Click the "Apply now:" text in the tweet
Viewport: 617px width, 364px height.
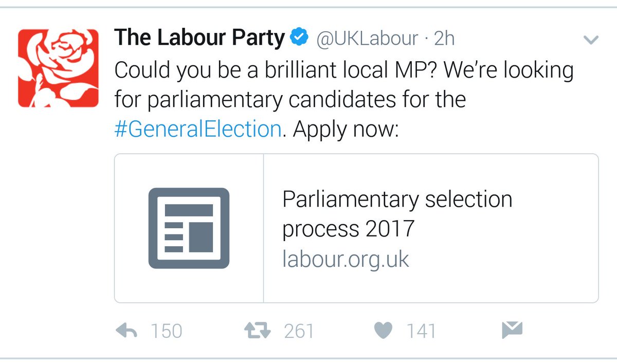pyautogui.click(x=347, y=129)
